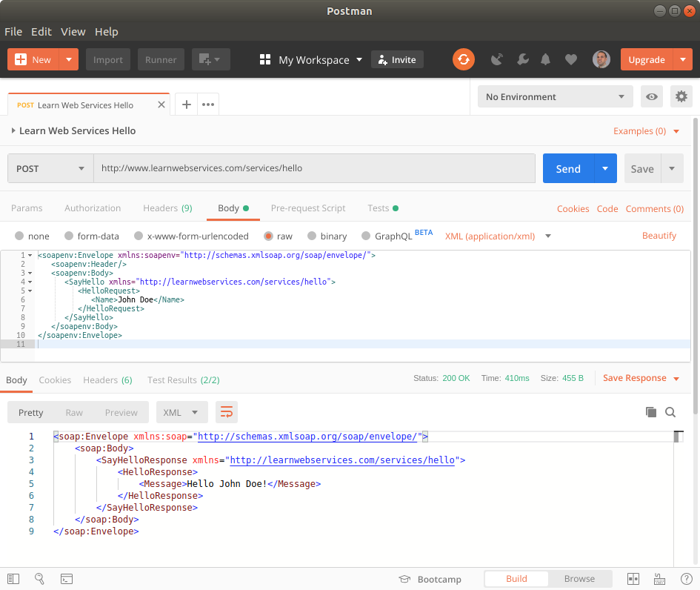Toggle the sidebar icon in status bar

click(x=13, y=579)
